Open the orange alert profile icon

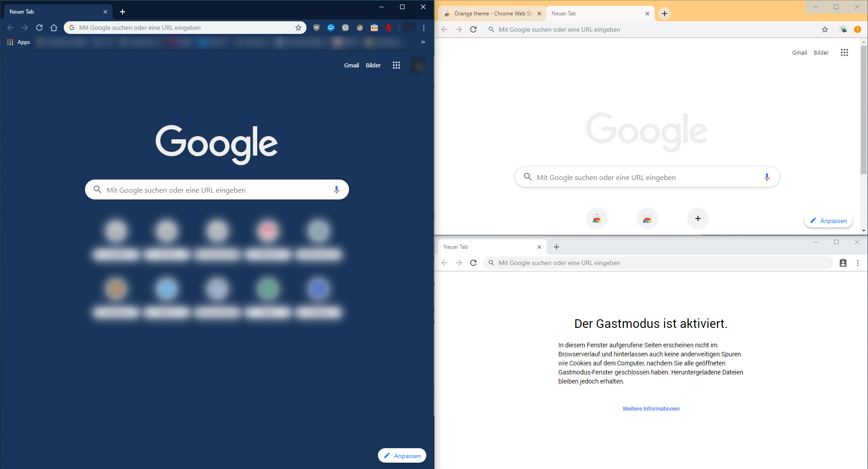858,29
